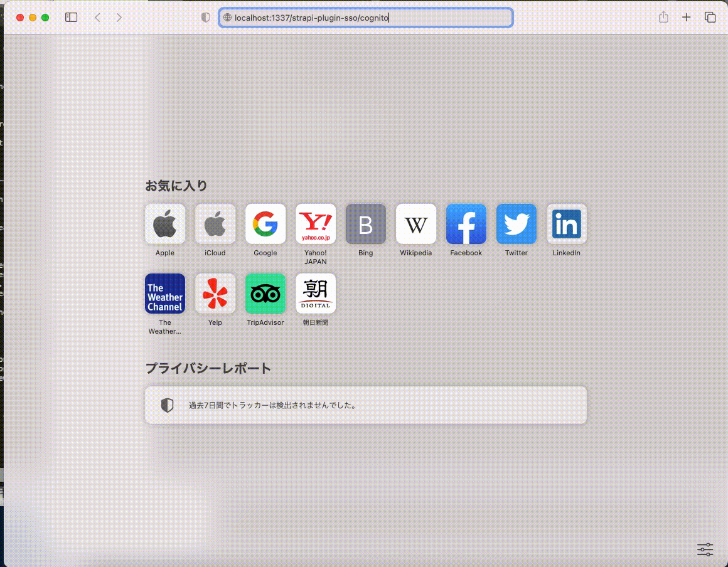
Task: Open the privacy report shield in the toolbar
Action: (205, 18)
